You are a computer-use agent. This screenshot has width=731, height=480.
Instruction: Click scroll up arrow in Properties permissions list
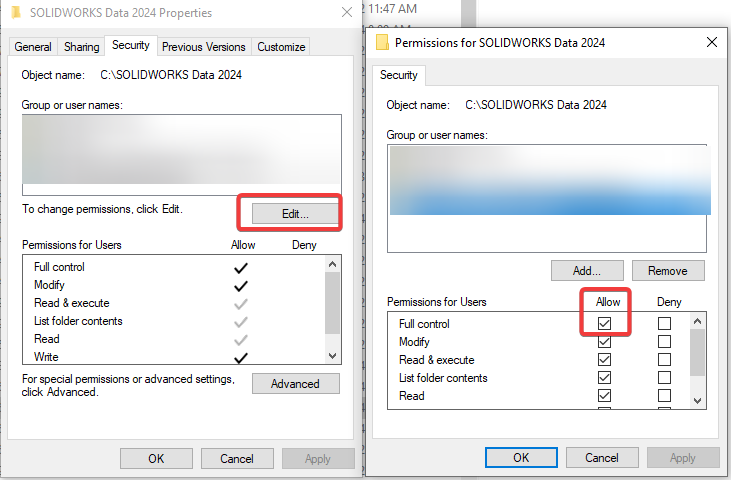(332, 264)
